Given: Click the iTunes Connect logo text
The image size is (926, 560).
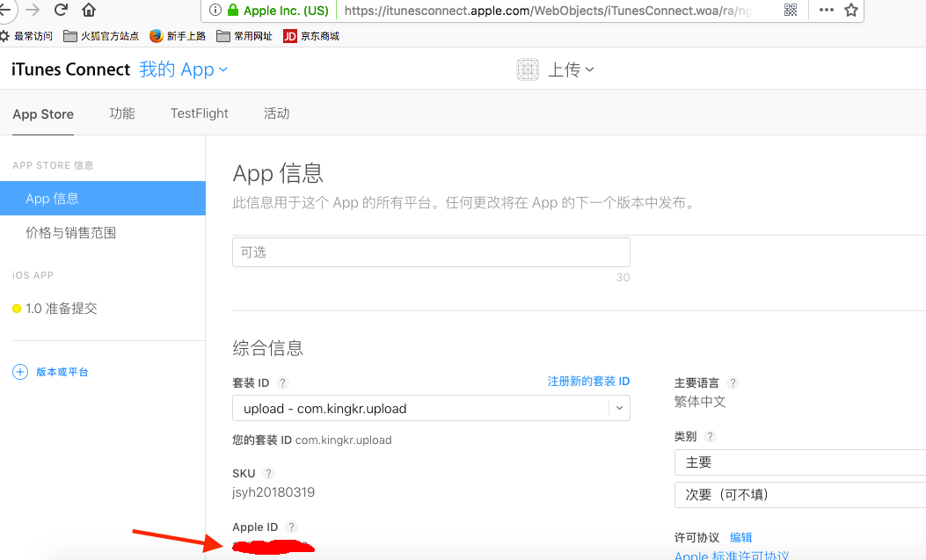Looking at the screenshot, I should point(71,69).
